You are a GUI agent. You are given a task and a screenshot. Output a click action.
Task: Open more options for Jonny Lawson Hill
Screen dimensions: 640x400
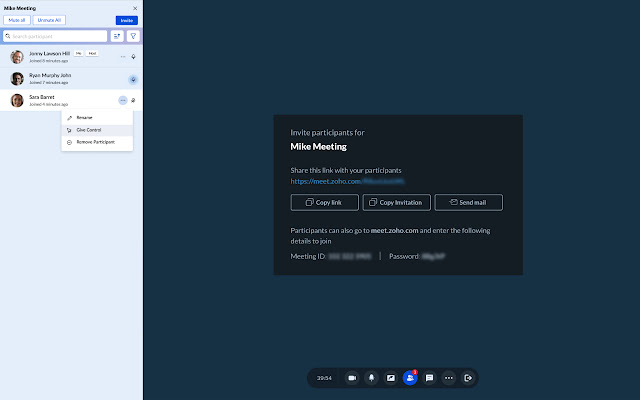click(x=123, y=57)
